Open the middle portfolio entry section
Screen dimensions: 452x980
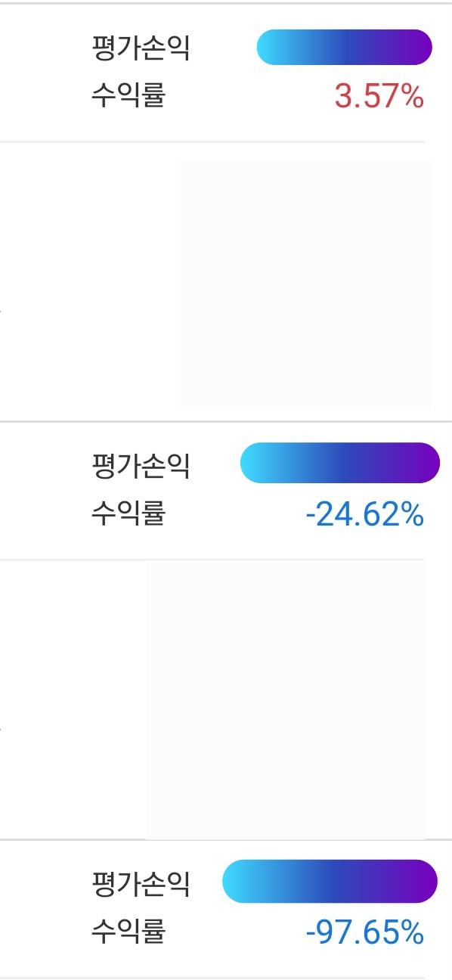click(226, 488)
